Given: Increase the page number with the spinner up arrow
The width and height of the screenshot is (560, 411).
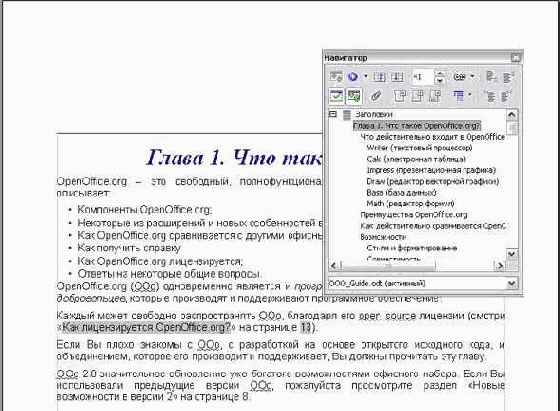Looking at the screenshot, I should pos(440,74).
